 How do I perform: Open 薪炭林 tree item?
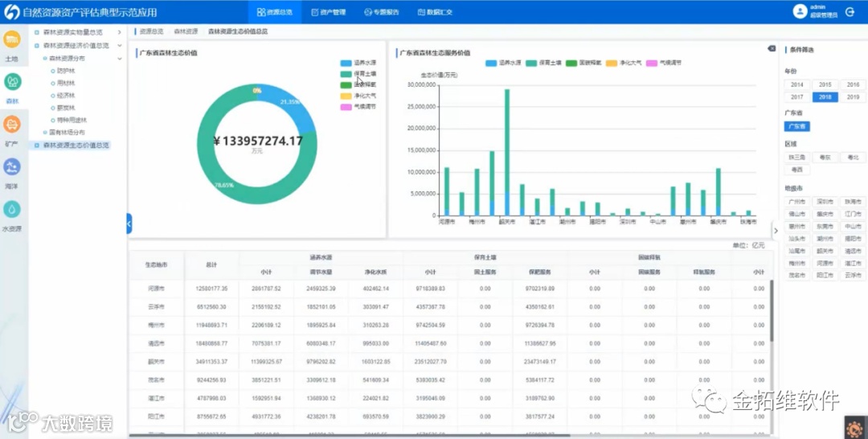click(66, 108)
